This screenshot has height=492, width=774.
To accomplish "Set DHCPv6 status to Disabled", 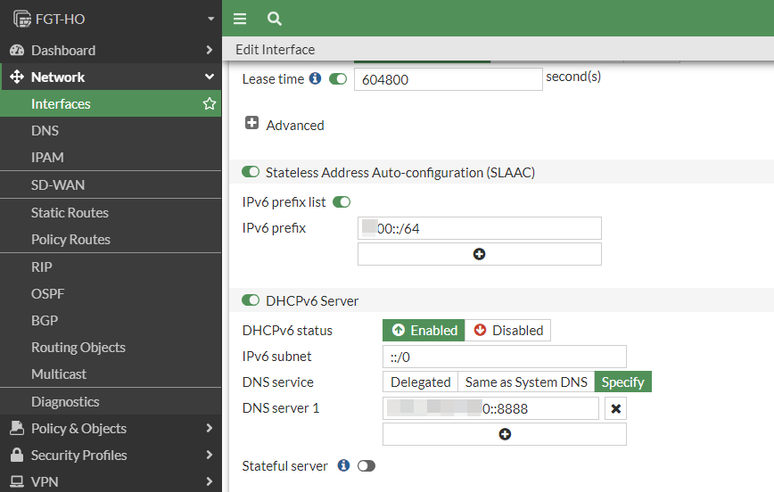I will click(x=508, y=330).
